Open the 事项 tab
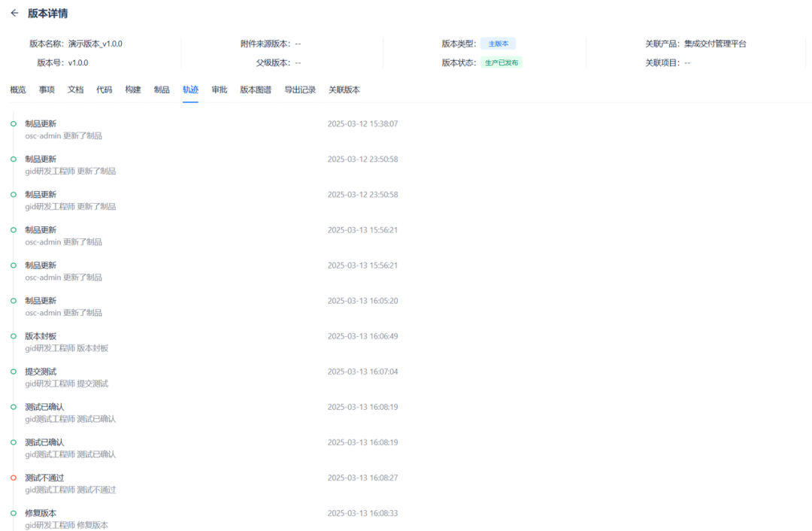 point(47,90)
